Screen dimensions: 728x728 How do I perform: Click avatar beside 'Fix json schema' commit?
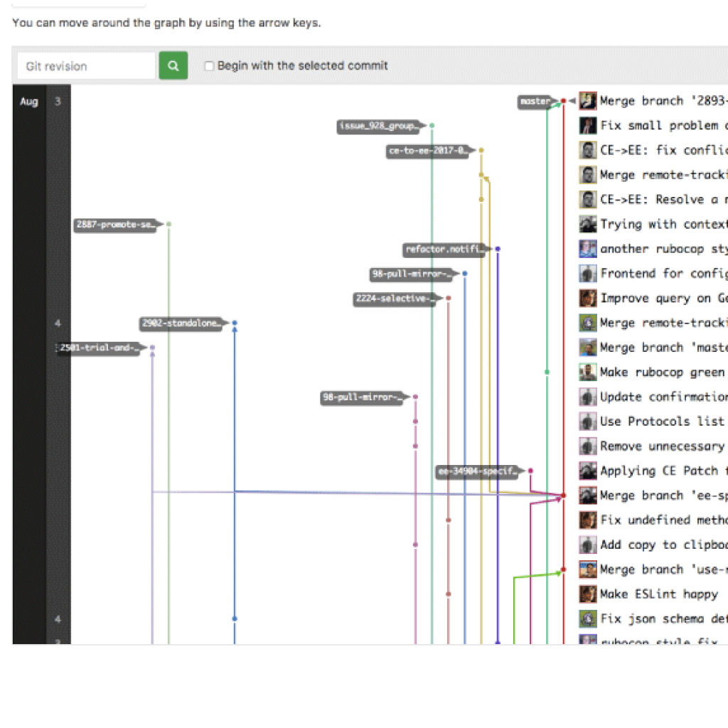(587, 619)
